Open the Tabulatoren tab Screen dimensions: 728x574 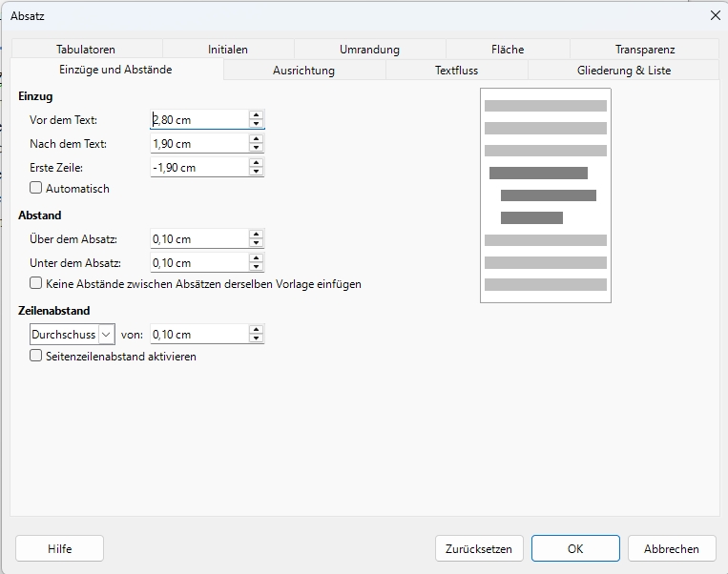pyautogui.click(x=86, y=50)
